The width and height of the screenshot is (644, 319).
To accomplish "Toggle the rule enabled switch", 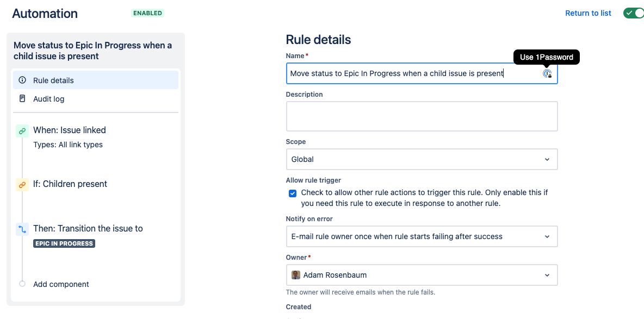I will 634,13.
